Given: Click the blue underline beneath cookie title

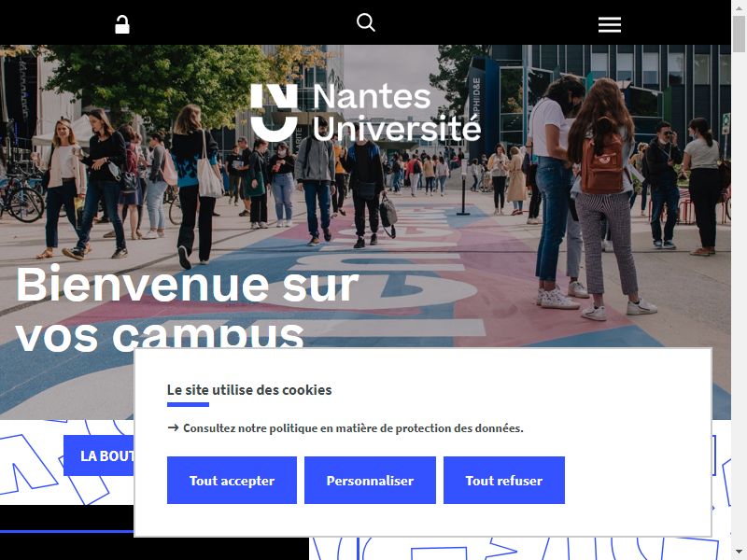Looking at the screenshot, I should point(188,405).
